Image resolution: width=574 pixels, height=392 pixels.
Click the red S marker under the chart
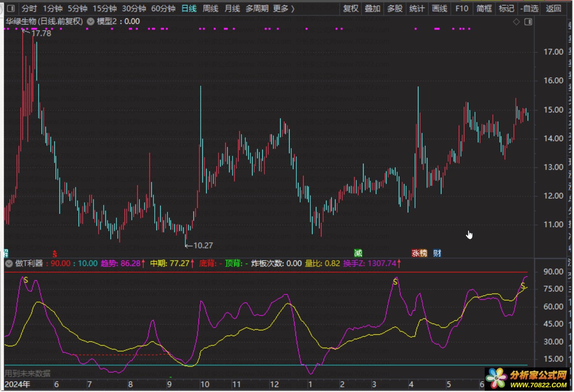[54, 254]
